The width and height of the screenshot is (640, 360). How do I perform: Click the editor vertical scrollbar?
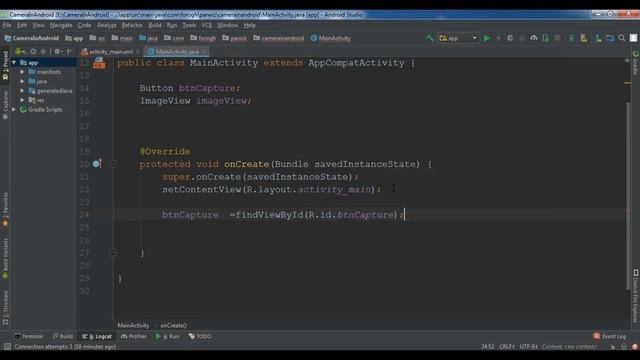(x=627, y=196)
